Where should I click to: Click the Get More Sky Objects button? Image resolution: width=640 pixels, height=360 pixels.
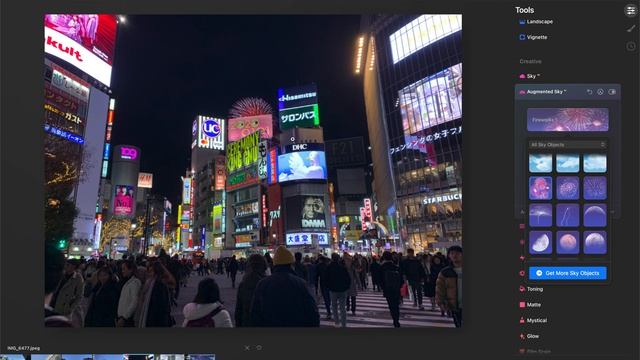568,273
